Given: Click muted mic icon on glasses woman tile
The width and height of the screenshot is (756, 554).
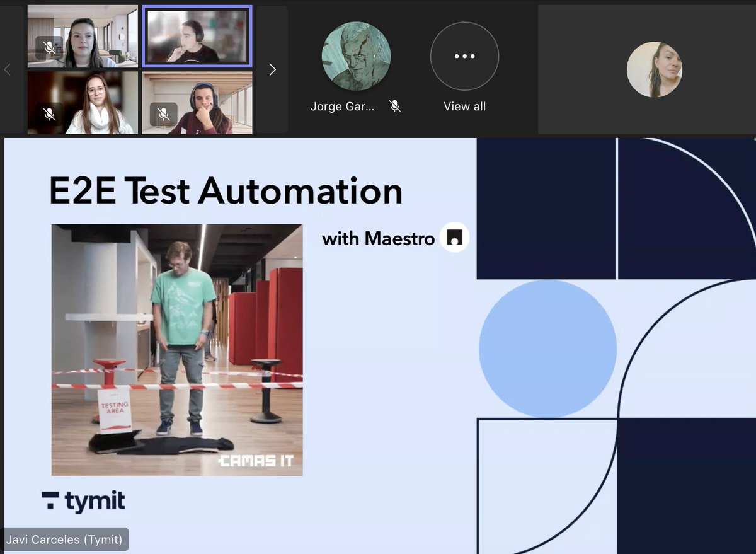Looking at the screenshot, I should (49, 113).
